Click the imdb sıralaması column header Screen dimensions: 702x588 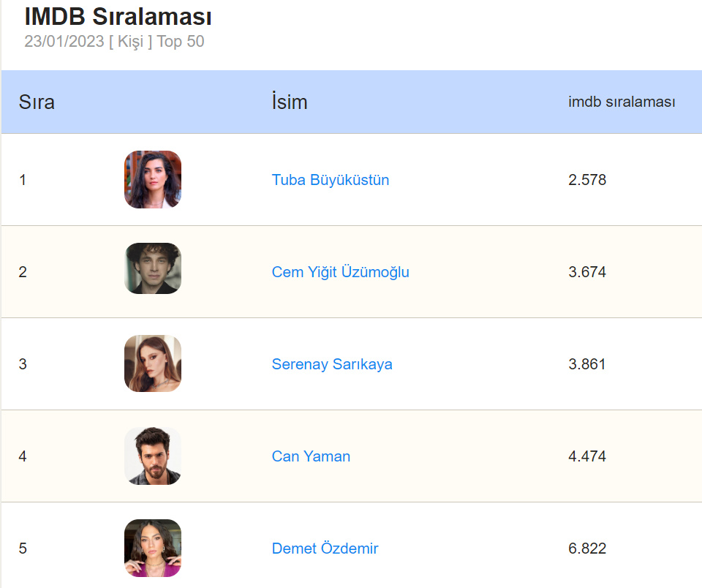[x=621, y=102]
